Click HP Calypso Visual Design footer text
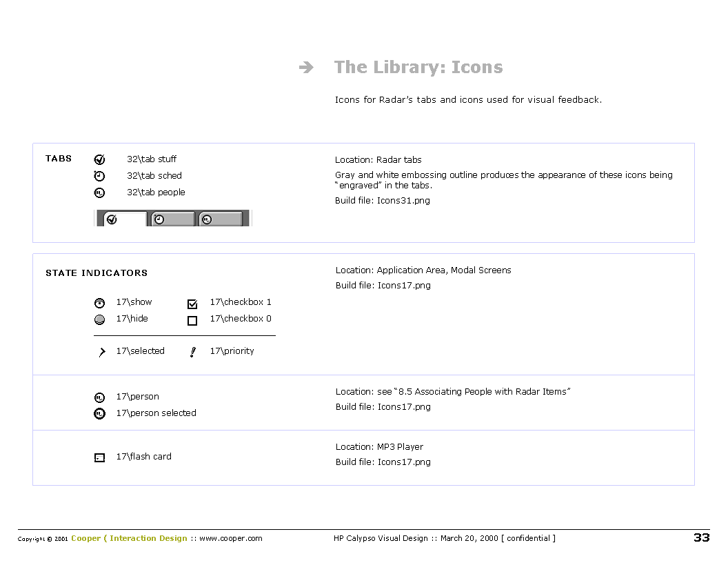Viewport: 728px width, 563px height. pyautogui.click(x=381, y=538)
